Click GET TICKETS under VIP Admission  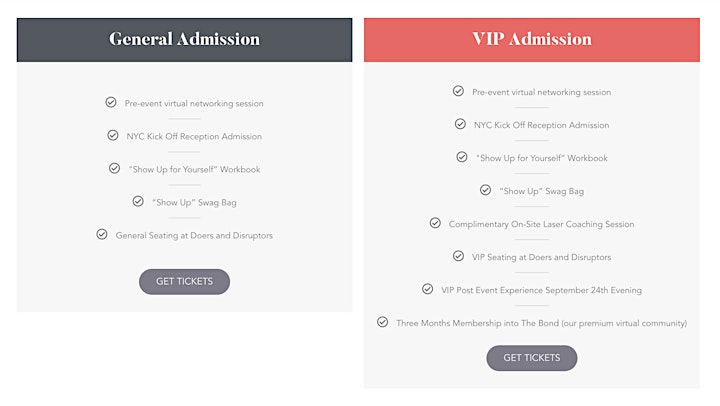click(532, 358)
